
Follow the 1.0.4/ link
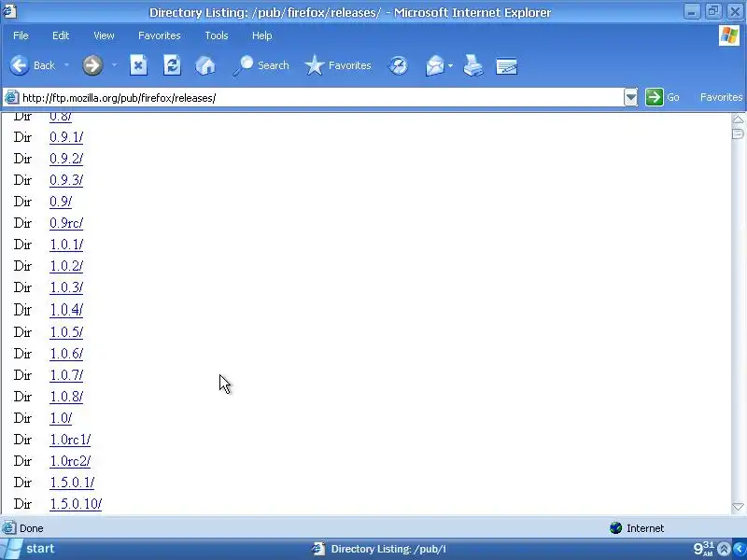point(66,310)
